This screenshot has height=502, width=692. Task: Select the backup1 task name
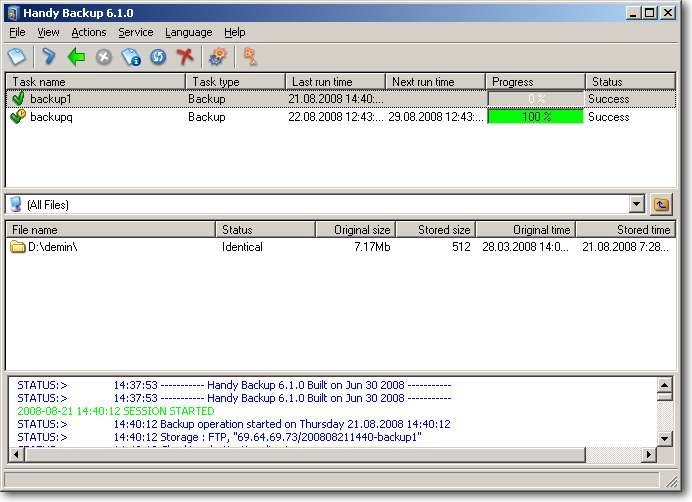(x=50, y=99)
